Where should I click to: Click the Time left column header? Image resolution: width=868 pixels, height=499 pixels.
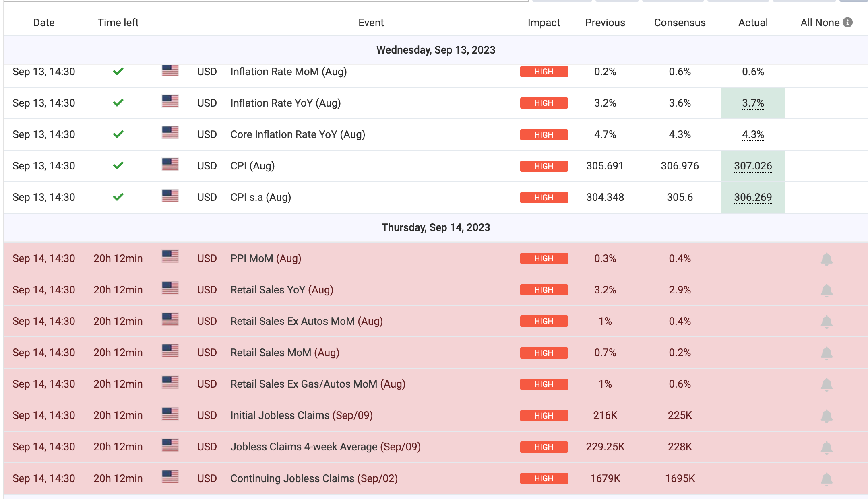click(118, 23)
